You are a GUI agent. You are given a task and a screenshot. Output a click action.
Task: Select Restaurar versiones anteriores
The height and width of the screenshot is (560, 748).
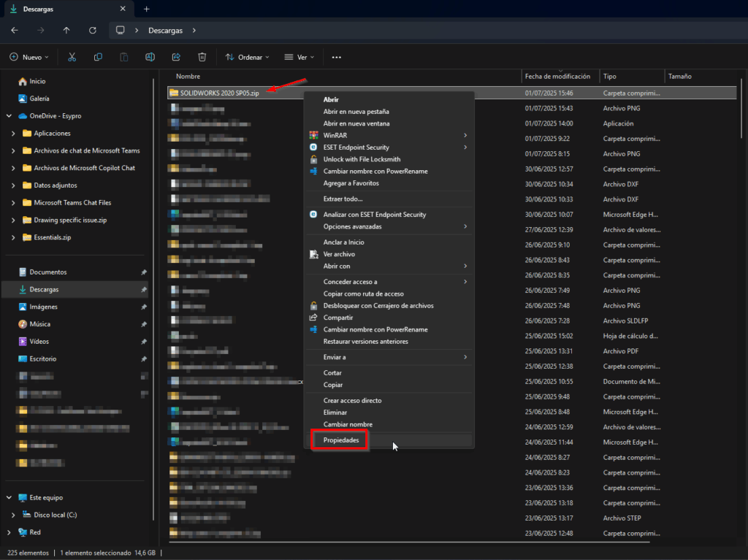tap(389, 342)
